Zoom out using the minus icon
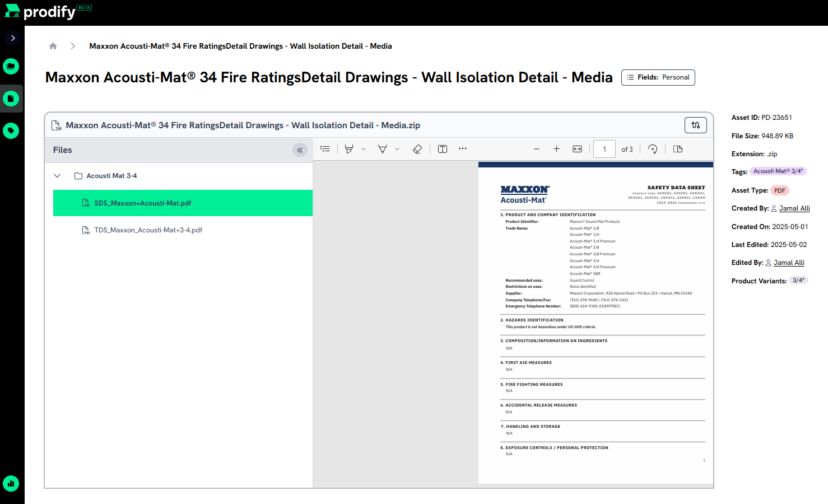828x504 pixels. [537, 149]
